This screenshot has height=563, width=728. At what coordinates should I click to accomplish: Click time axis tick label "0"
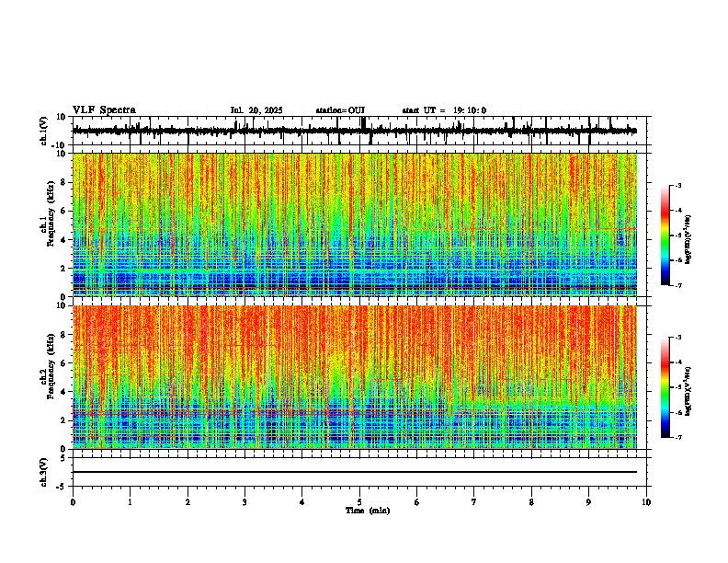73,502
